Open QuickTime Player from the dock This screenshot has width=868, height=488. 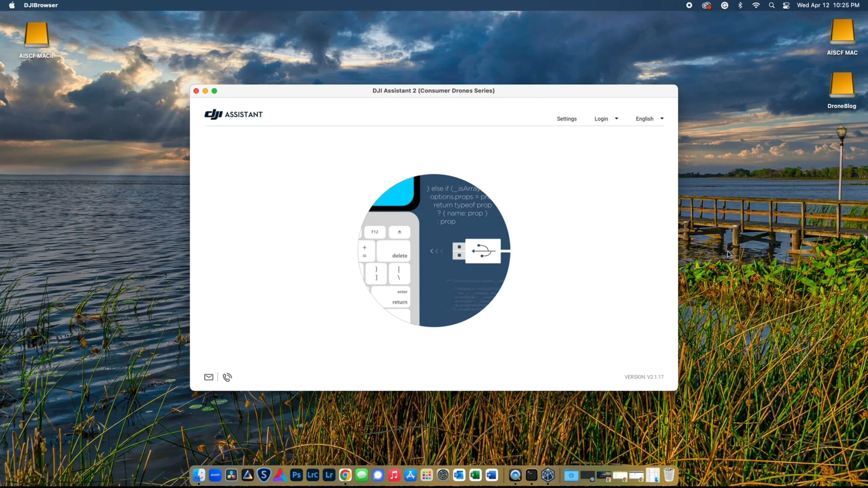point(515,475)
